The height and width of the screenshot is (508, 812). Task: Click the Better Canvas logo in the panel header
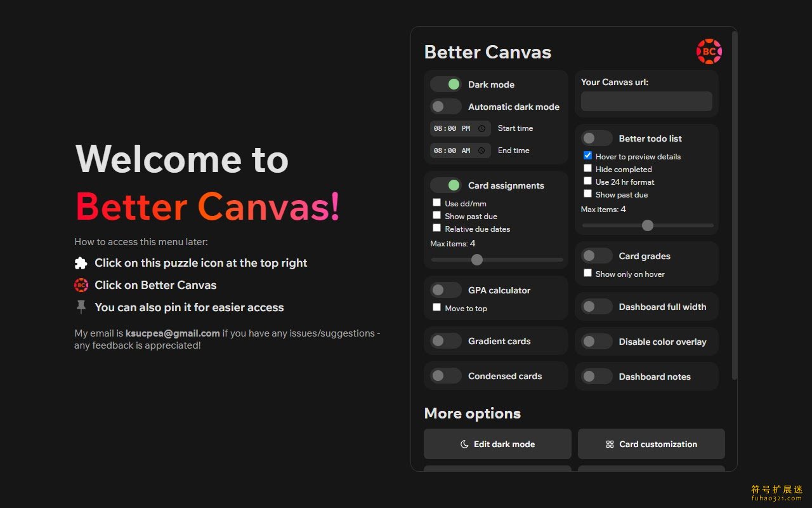point(709,51)
